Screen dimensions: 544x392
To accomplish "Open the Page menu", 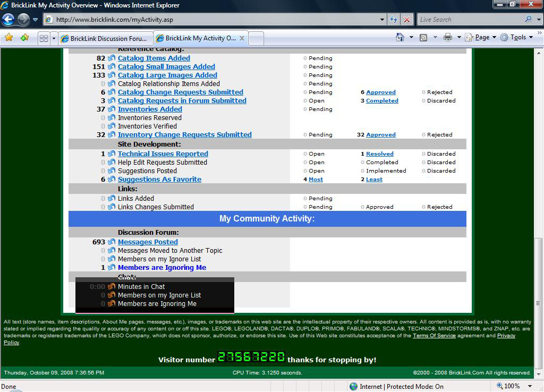I will click(x=480, y=37).
